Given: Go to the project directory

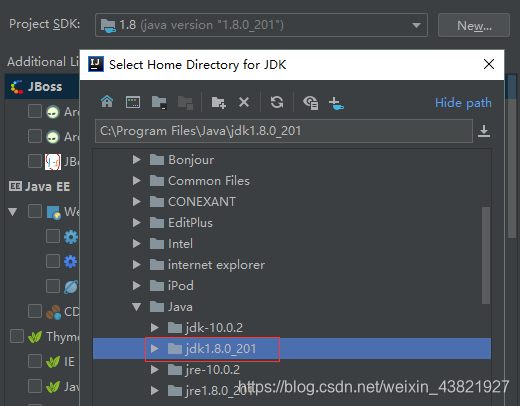Looking at the screenshot, I should pos(159,102).
